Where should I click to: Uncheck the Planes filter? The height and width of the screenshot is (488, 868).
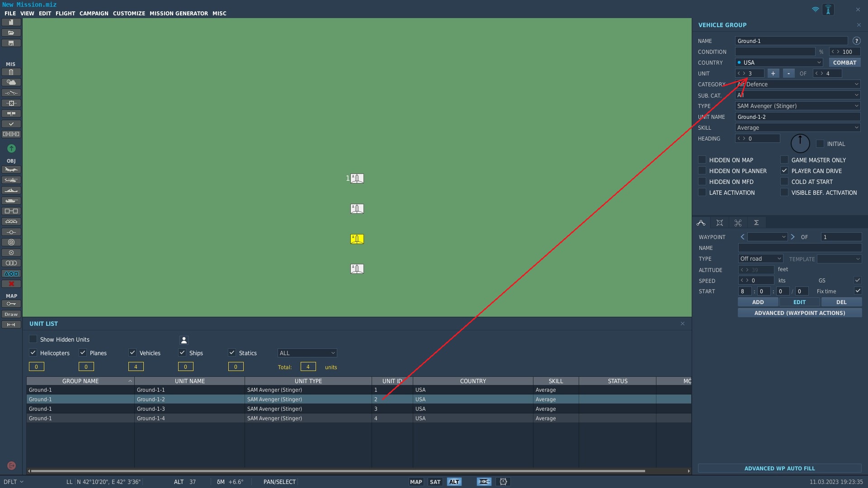83,352
